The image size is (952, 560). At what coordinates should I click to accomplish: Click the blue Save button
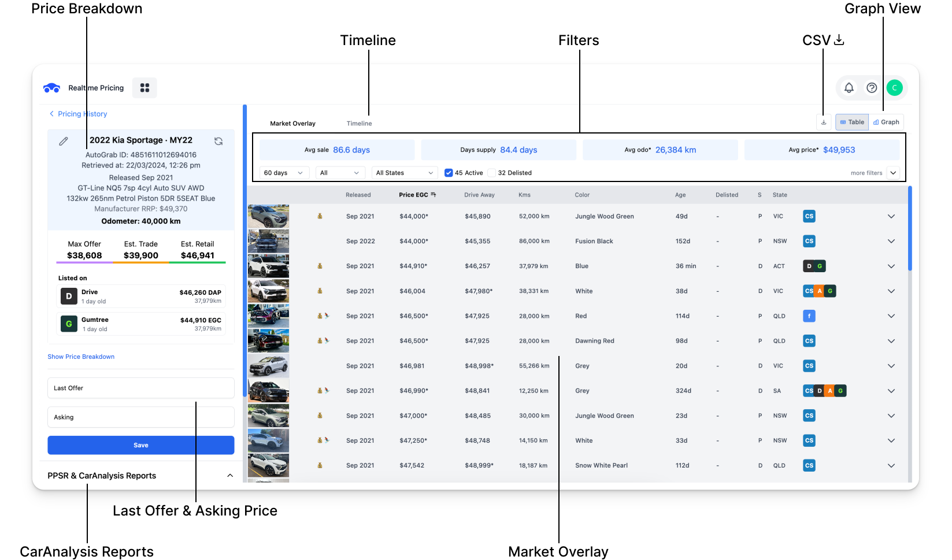(141, 445)
